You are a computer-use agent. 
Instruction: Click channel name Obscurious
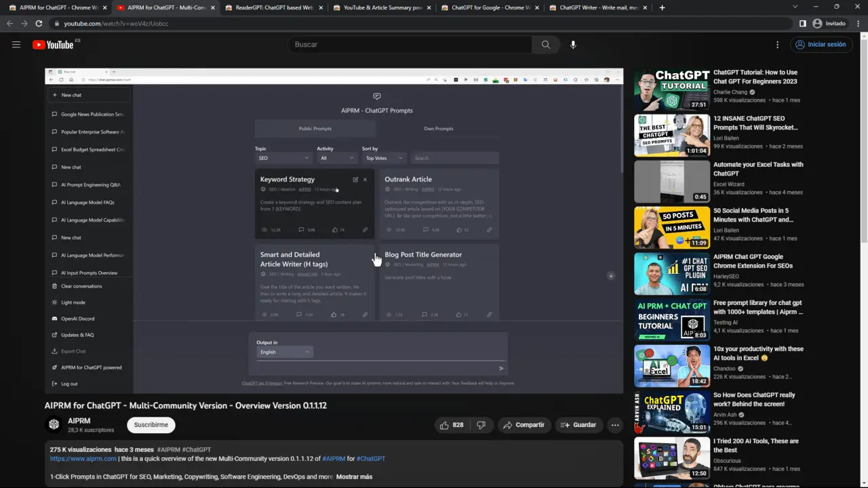pos(728,461)
